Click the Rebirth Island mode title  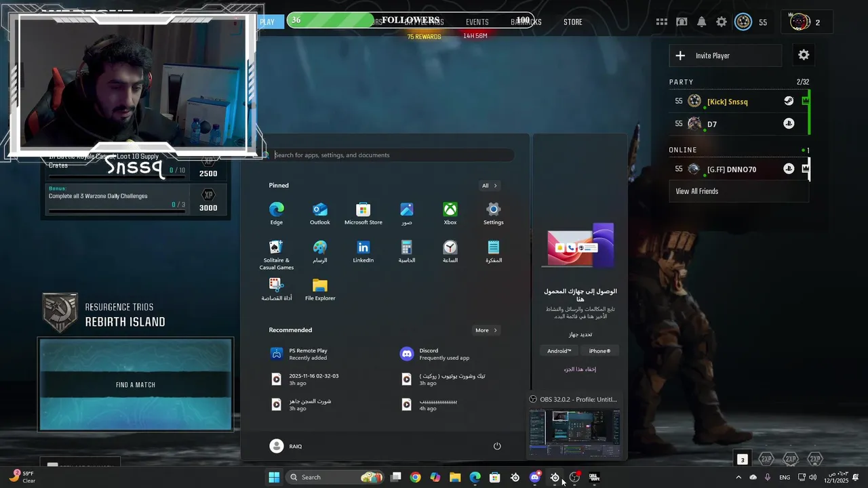[125, 322]
